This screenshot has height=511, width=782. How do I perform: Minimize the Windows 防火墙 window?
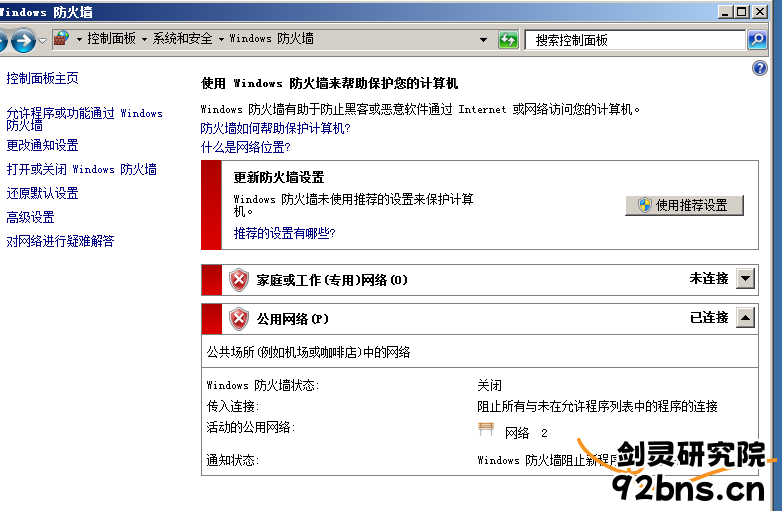[x=725, y=11]
